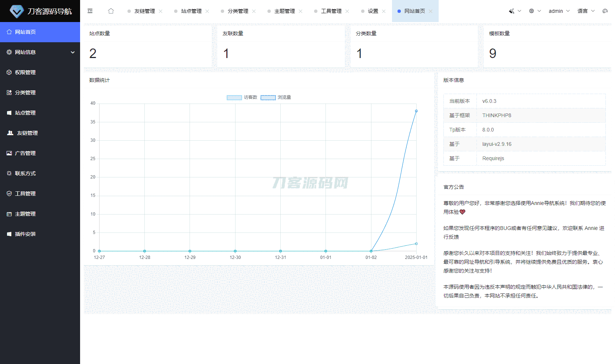Open the 语言 language dropdown
615x364 pixels.
pos(586,11)
